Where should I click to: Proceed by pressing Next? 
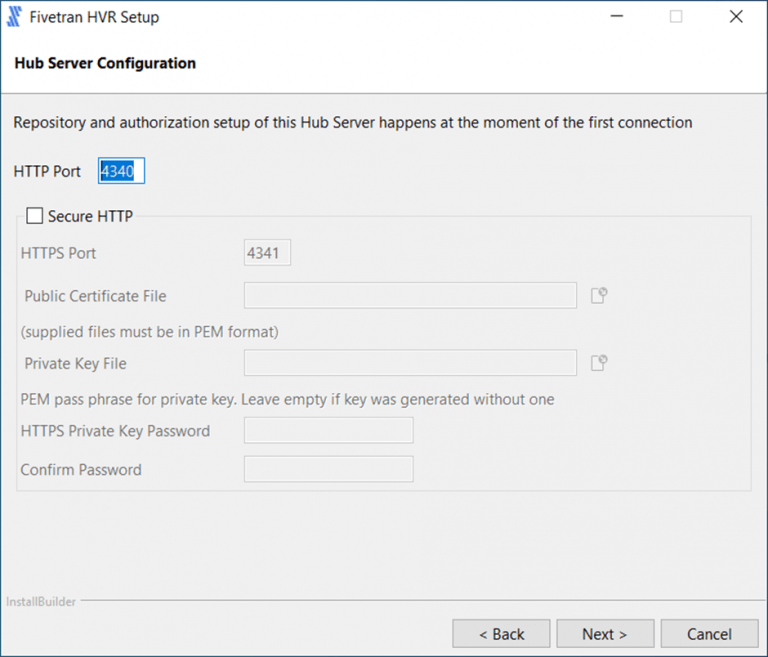(x=604, y=634)
